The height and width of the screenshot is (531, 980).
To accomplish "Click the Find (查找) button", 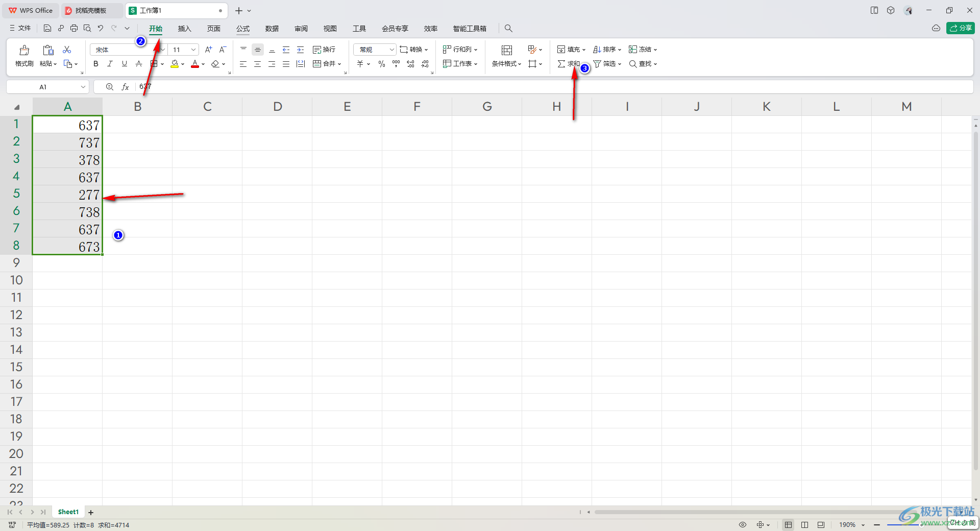I will [x=643, y=64].
